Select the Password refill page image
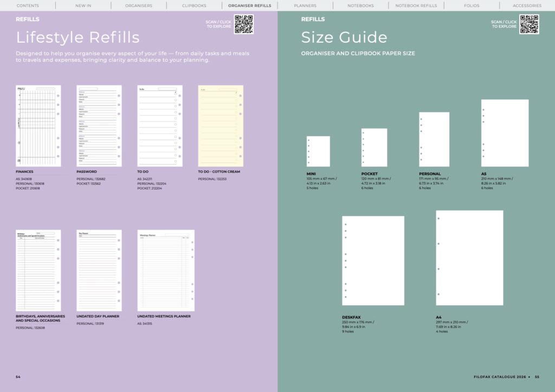 pos(99,126)
